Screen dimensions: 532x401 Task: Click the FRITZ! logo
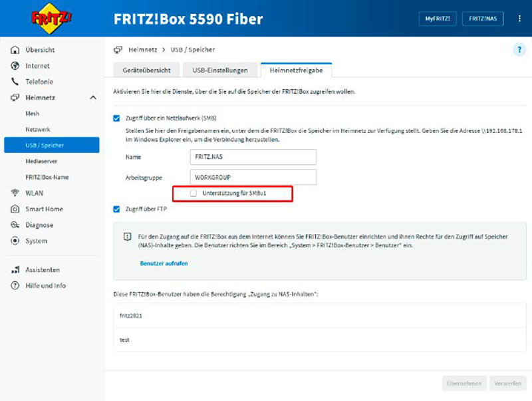pos(51,19)
